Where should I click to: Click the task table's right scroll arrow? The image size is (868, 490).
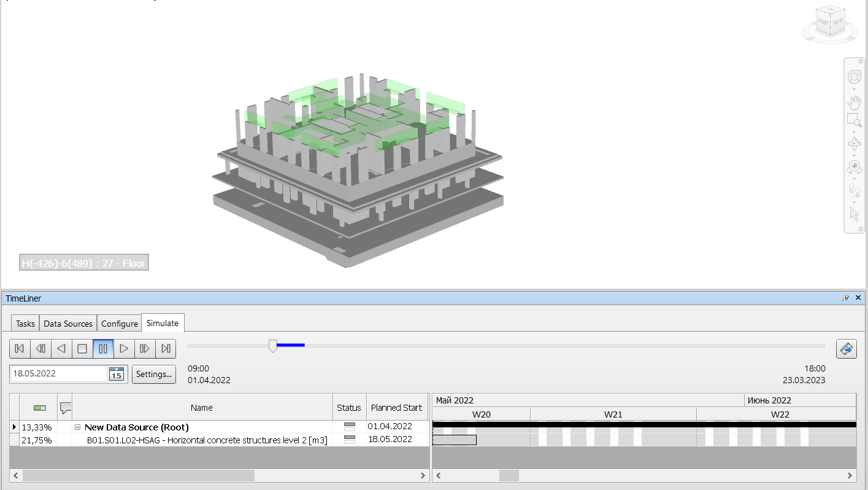[423, 476]
